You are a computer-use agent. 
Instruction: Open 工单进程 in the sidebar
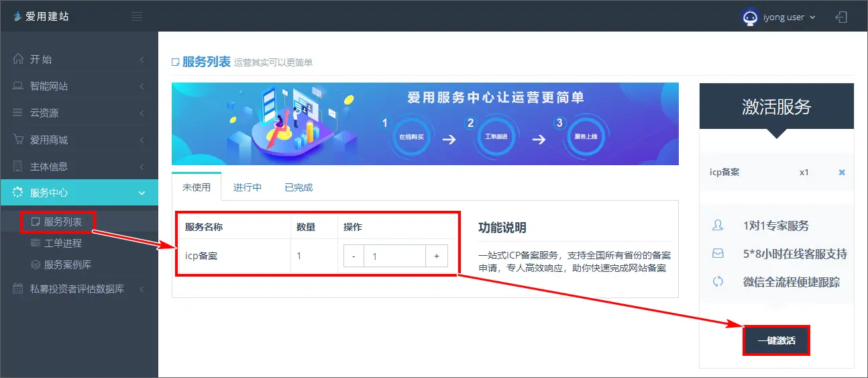[x=62, y=243]
